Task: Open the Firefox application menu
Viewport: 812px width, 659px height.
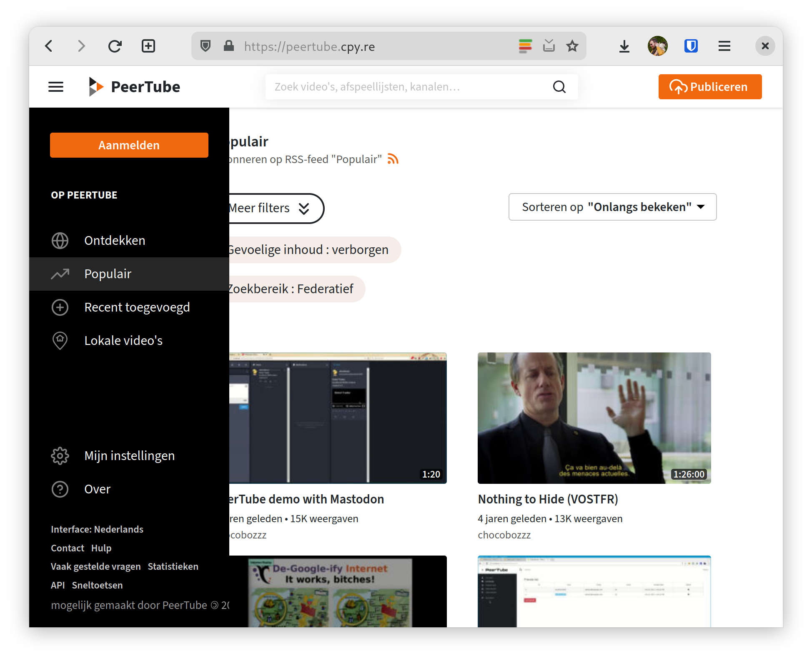Action: coord(724,46)
